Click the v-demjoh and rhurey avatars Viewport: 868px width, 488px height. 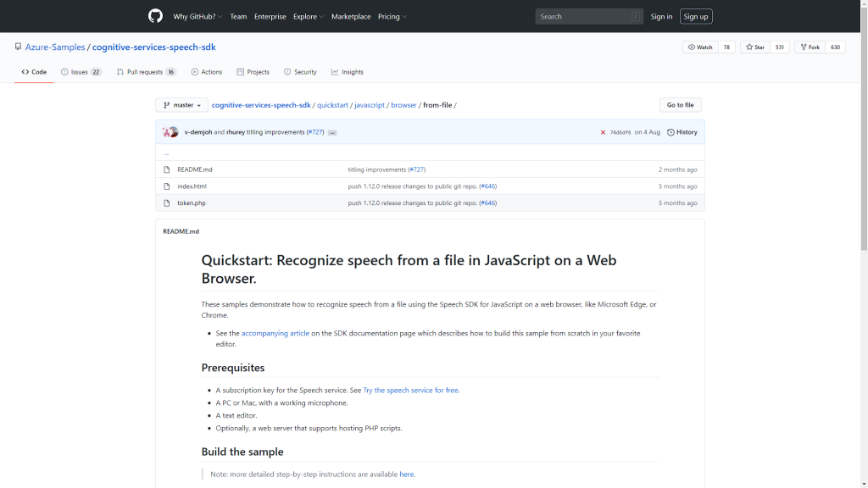[x=170, y=132]
